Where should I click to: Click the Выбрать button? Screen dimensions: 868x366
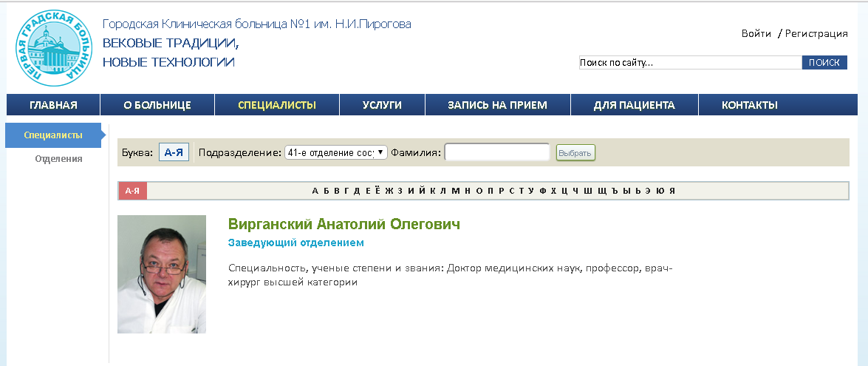point(575,153)
